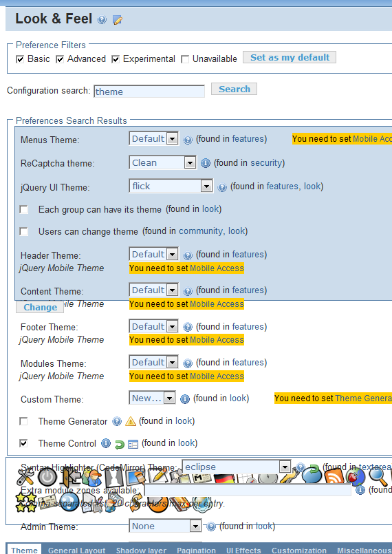Image resolution: width=392 pixels, height=554 pixels.
Task: Click the help icon next to Look & Feel
Action: pos(102,20)
